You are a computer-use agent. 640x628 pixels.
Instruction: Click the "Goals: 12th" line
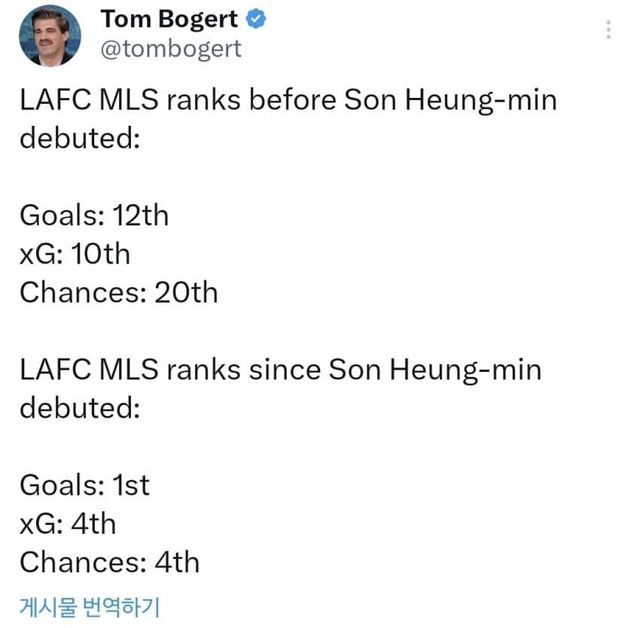[x=95, y=215]
